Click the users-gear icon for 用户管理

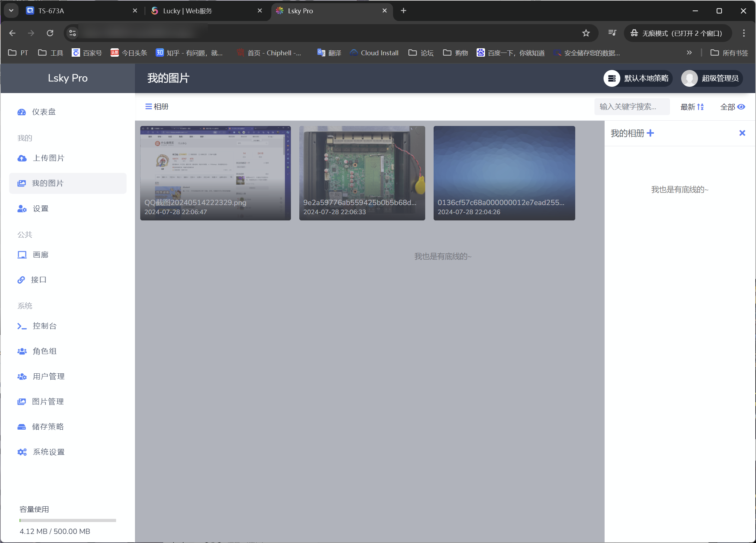pos(22,376)
